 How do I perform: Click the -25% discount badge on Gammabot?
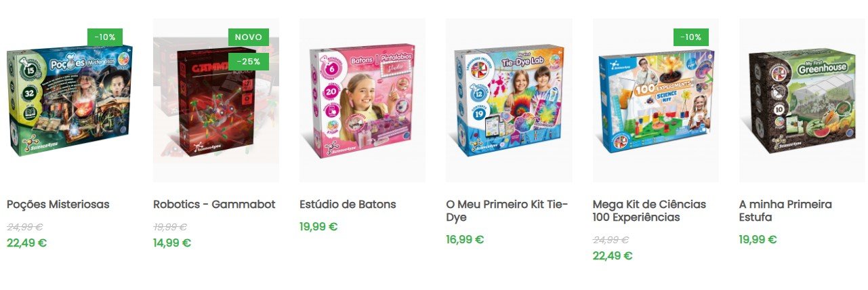[249, 62]
